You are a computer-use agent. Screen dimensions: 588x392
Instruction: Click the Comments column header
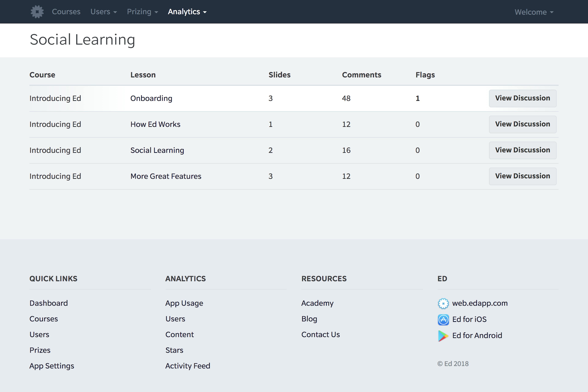(x=362, y=75)
